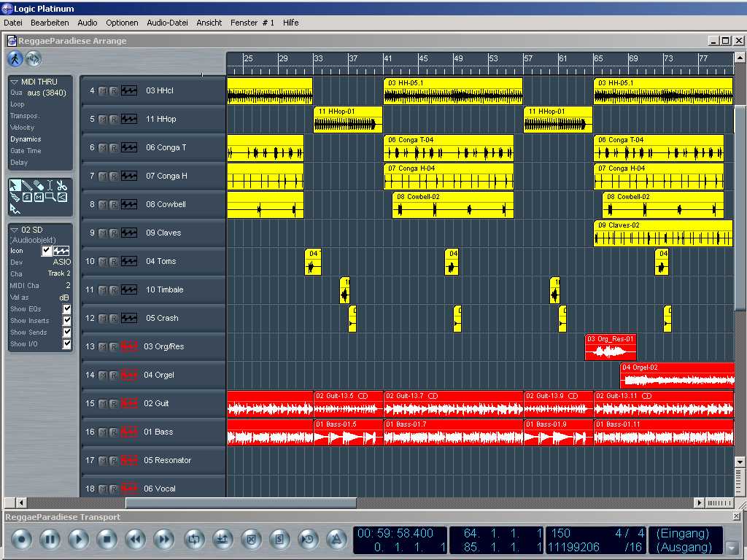
Task: Record-enable track 5 11 HHop
Action: 113,119
